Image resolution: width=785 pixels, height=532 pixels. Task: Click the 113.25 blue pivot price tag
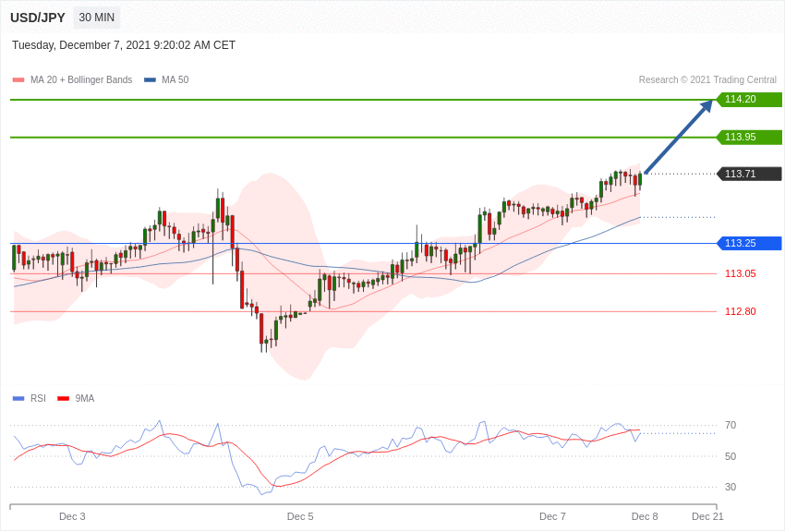pyautogui.click(x=750, y=244)
